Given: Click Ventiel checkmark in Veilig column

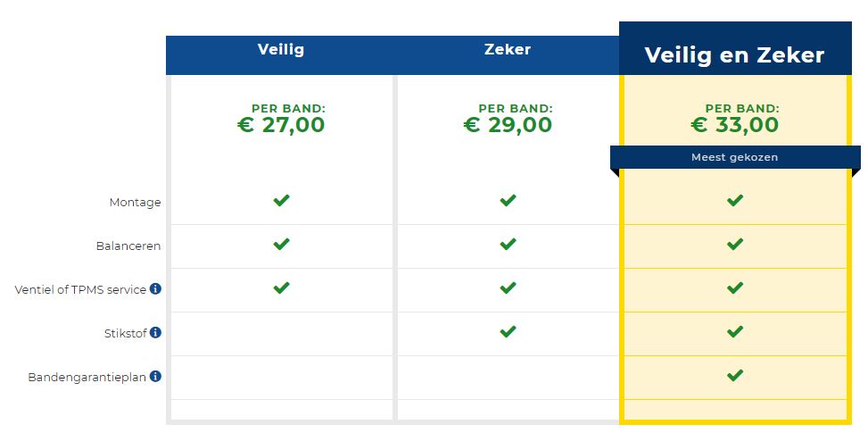Looking at the screenshot, I should 281,288.
